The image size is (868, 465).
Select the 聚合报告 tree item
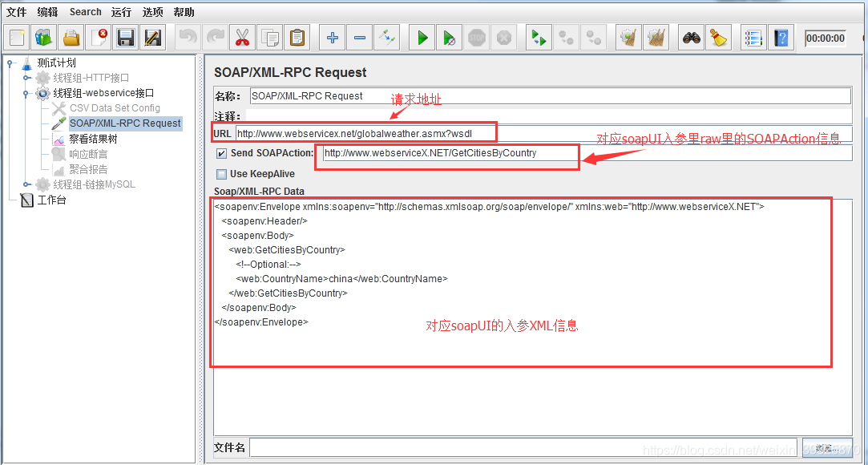click(x=89, y=169)
